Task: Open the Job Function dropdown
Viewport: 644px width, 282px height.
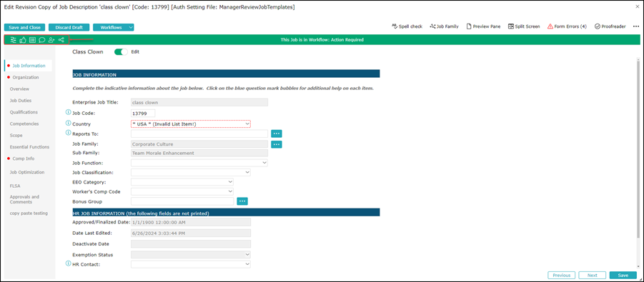Action: point(199,163)
